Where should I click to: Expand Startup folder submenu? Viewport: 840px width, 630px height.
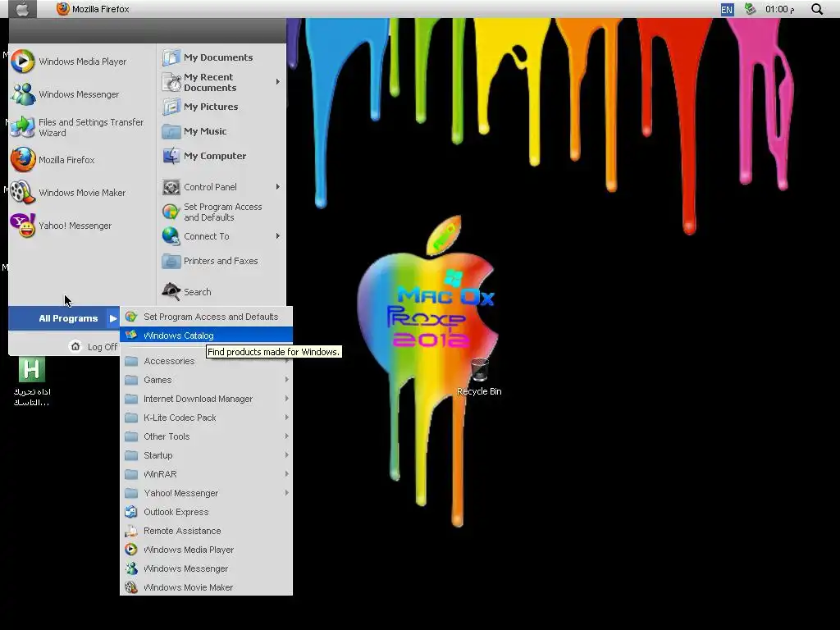pyautogui.click(x=206, y=455)
